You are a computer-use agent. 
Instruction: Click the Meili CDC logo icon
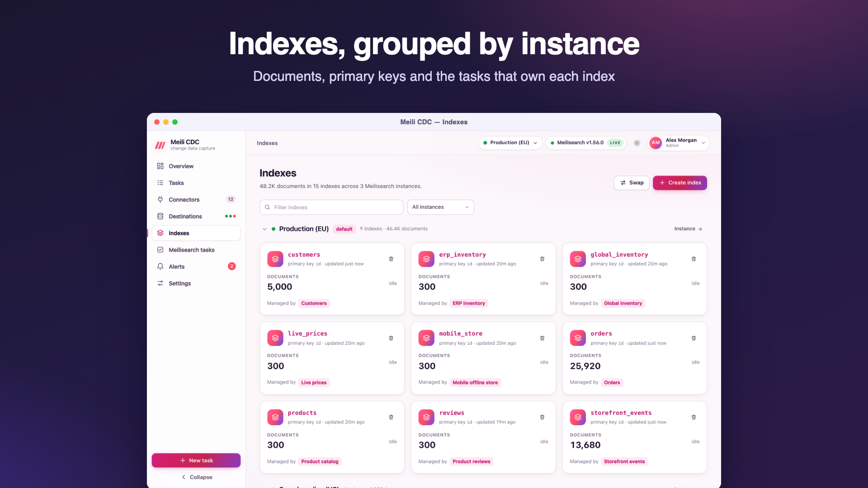[x=160, y=145]
